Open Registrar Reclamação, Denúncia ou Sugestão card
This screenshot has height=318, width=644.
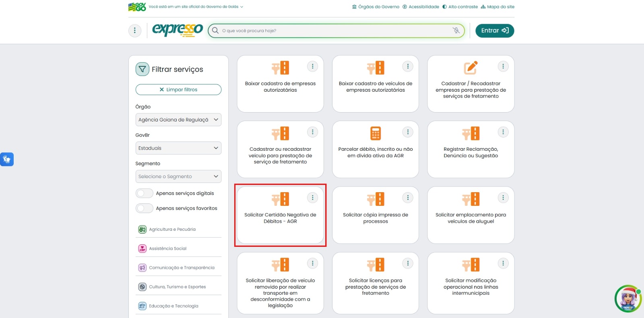(x=470, y=152)
